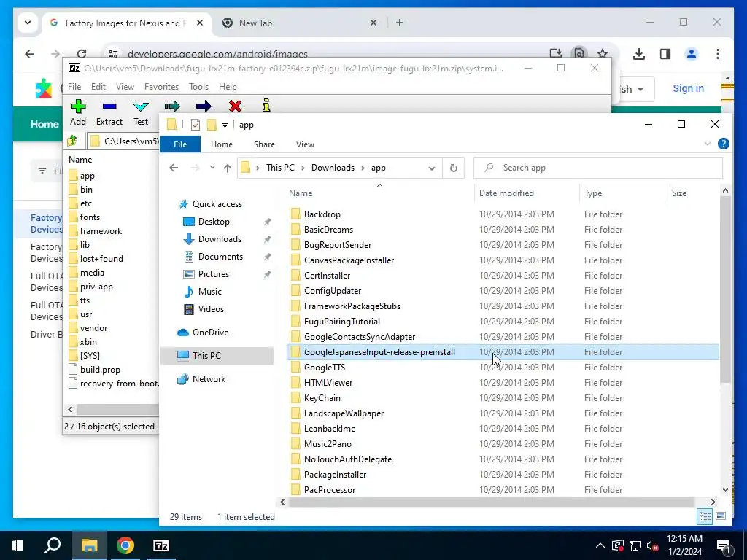The image size is (747, 560).
Task: Open the Explorer File ribbon tab
Action: coord(180,144)
